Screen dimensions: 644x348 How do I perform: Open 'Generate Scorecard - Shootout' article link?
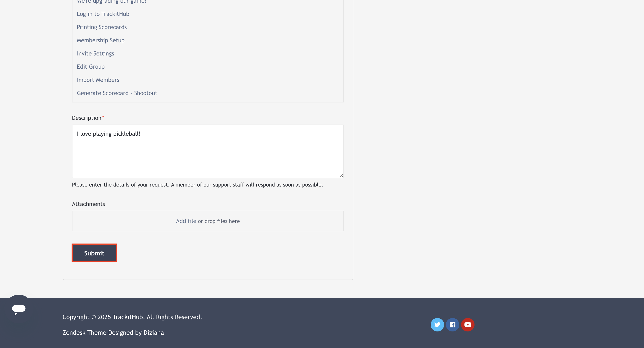(x=117, y=93)
